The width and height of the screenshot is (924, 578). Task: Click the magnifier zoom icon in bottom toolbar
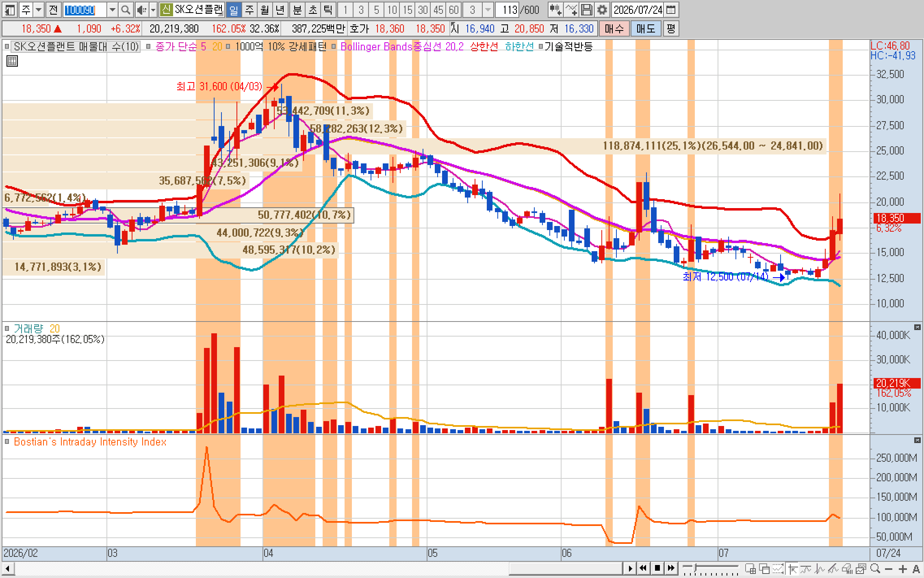point(875,568)
